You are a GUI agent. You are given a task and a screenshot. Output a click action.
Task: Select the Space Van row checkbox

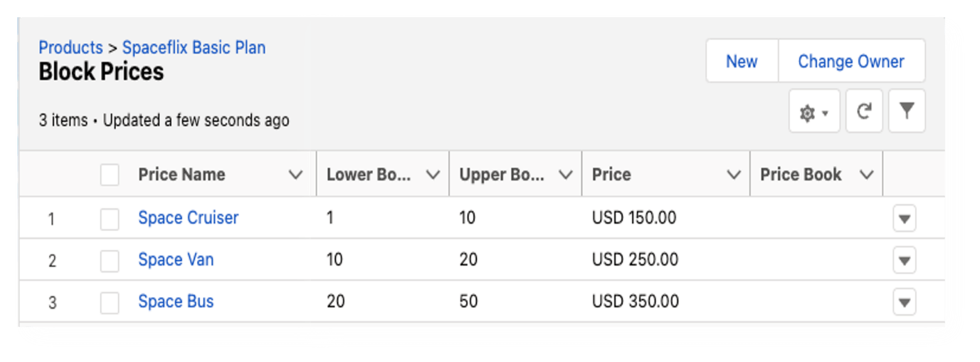point(110,261)
